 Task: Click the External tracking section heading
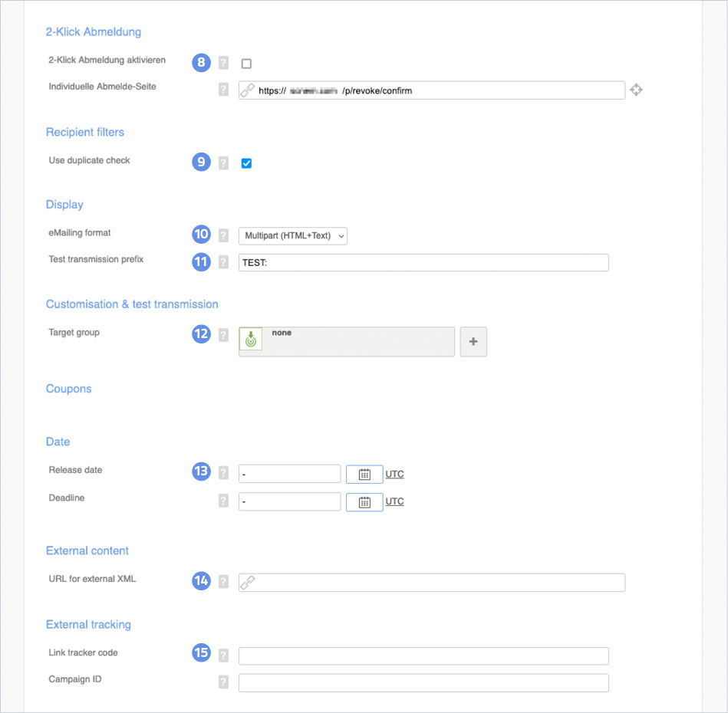[x=88, y=624]
